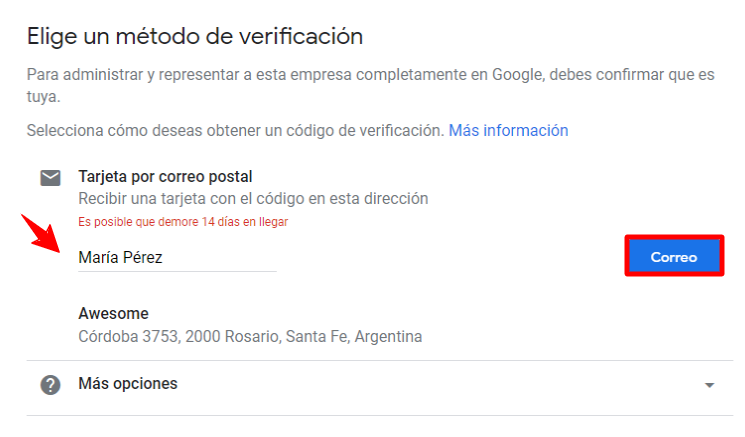Click the red 14 días delay warning
Viewport: 745px width, 437px height.
tap(183, 222)
